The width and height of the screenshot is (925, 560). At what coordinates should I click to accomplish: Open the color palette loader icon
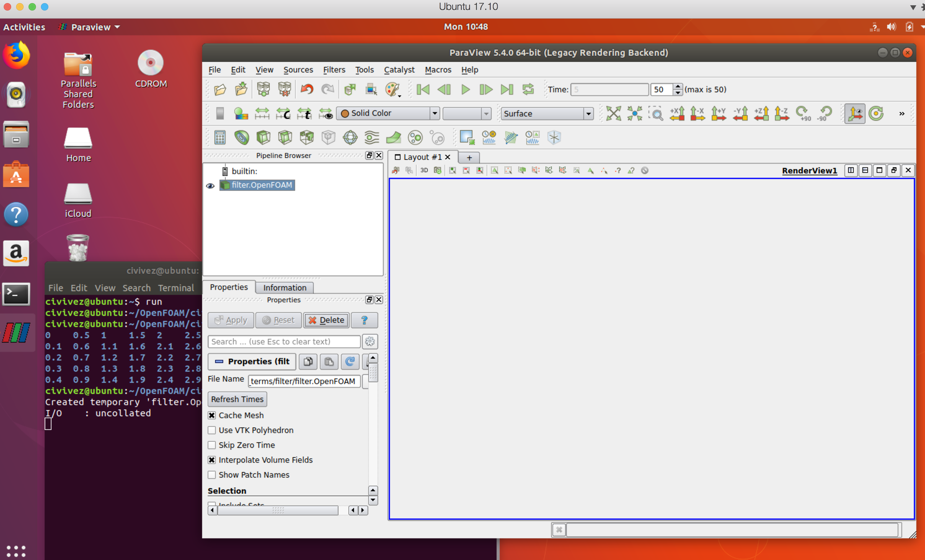point(392,90)
